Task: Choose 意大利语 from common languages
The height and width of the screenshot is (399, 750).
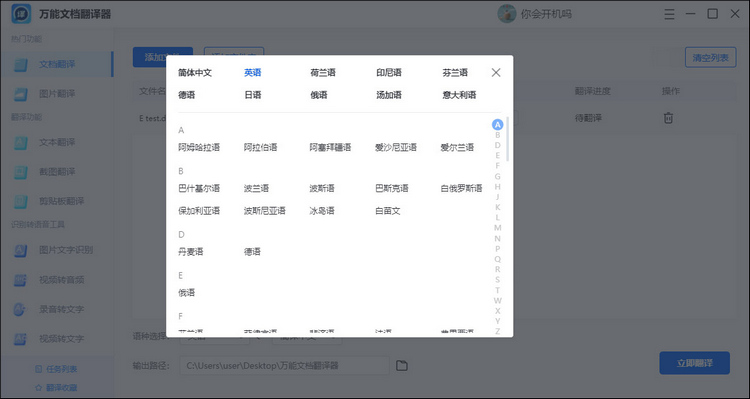Action: (459, 95)
